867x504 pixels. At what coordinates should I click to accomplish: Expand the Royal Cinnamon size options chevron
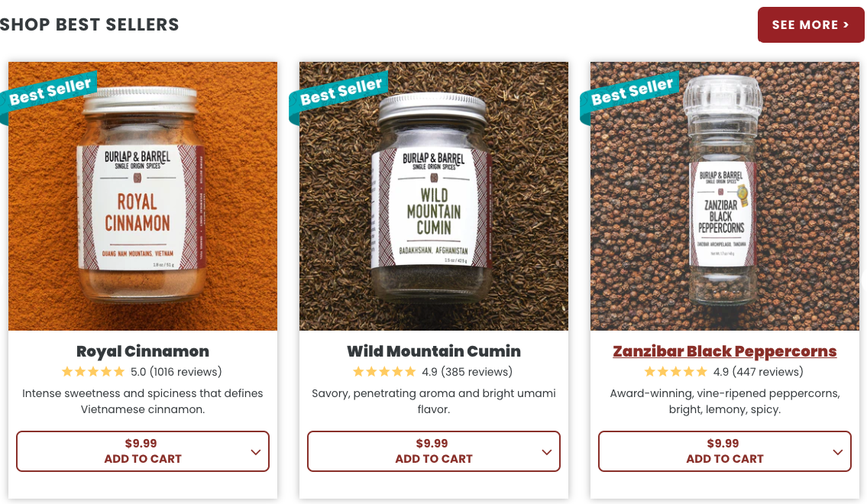point(255,452)
